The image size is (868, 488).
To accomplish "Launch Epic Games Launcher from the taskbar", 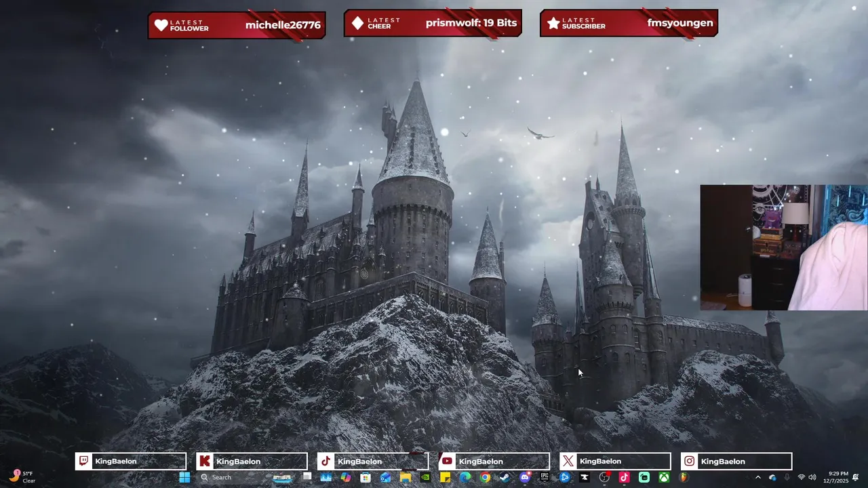I will click(545, 477).
